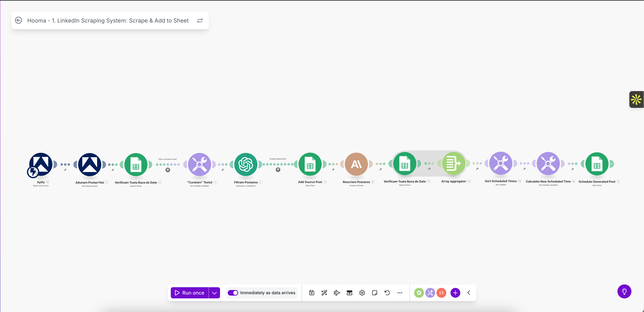Click the Run once button
This screenshot has height=312, width=644.
(190, 293)
